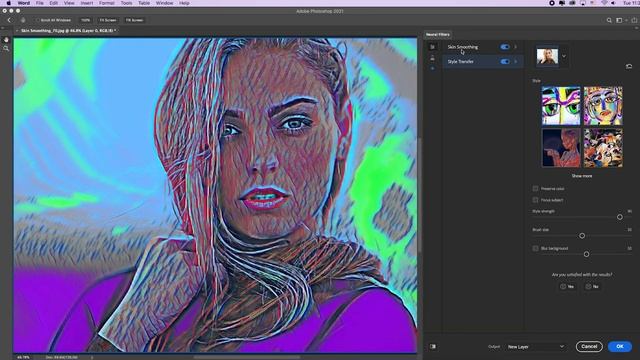Click the frowning face next to No

coord(588,287)
